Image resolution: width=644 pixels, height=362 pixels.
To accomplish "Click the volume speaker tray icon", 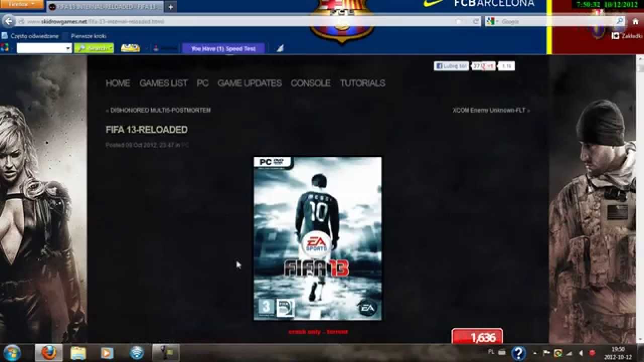I will tap(581, 353).
